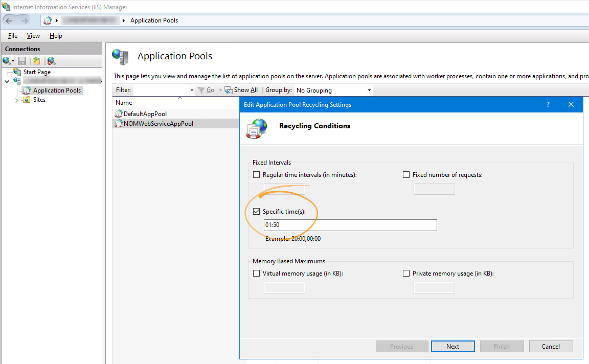Click the Show All button
The height and width of the screenshot is (364, 589).
pos(241,90)
